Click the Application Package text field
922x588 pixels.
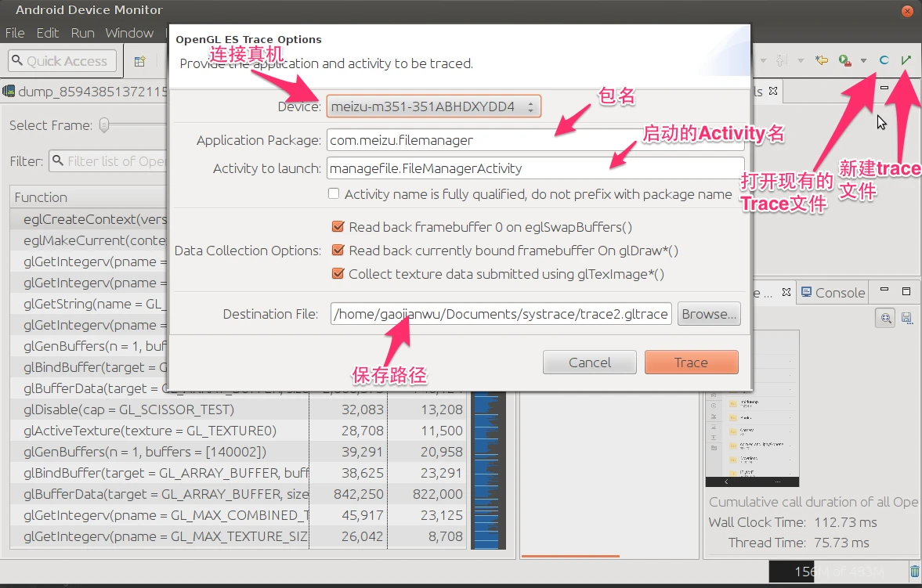click(537, 141)
